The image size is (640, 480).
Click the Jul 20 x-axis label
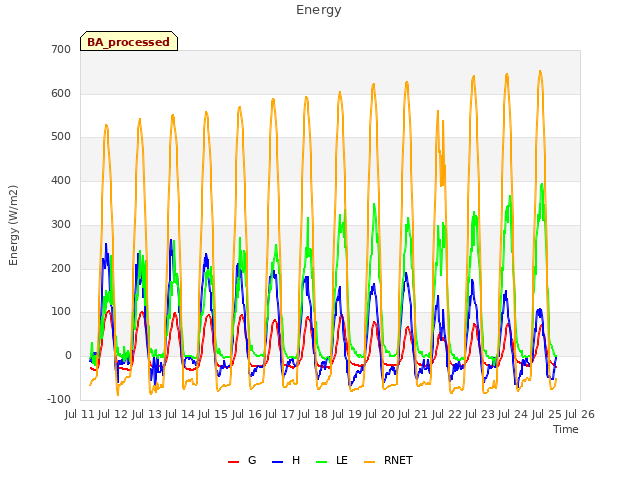pyautogui.click(x=380, y=415)
